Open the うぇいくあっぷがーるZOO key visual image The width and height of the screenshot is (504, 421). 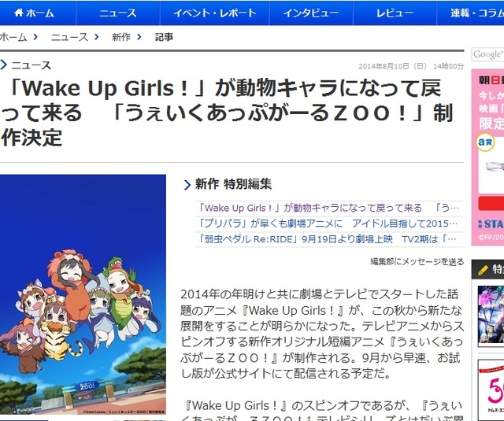(83, 294)
